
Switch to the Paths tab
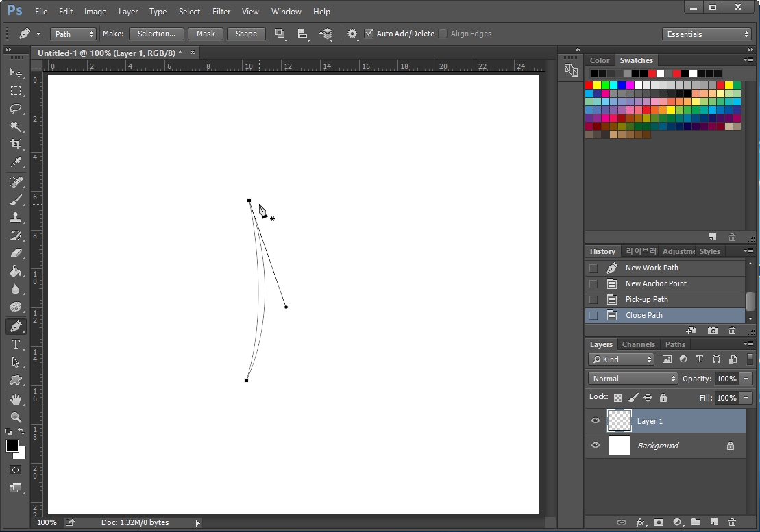pos(675,344)
